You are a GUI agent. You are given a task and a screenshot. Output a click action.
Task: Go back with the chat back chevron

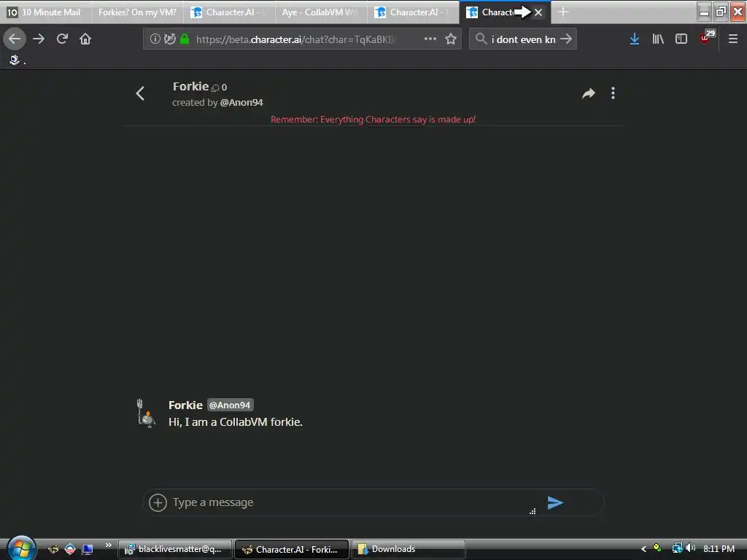tap(140, 93)
